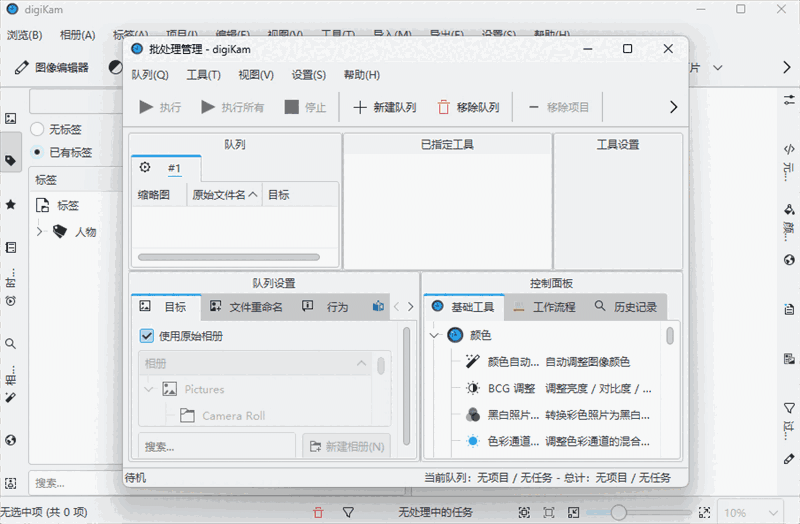
Task: Collapse the 颜色 tool category
Action: coord(434,335)
